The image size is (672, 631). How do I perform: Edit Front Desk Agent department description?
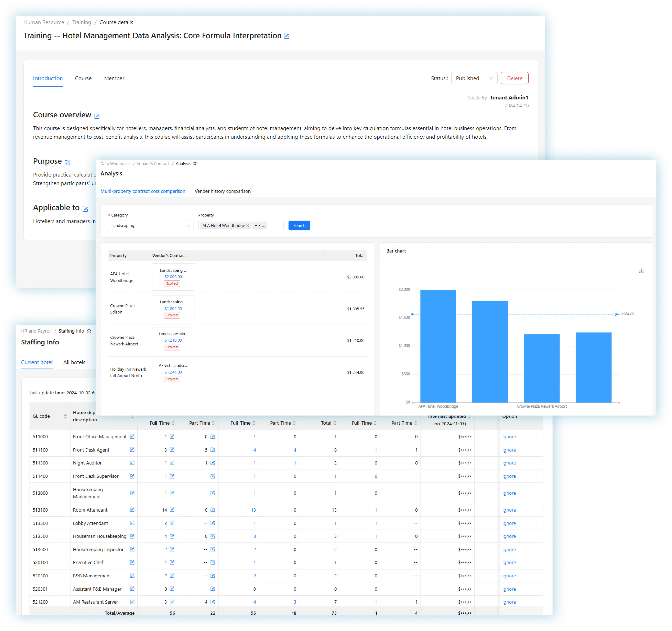click(132, 450)
